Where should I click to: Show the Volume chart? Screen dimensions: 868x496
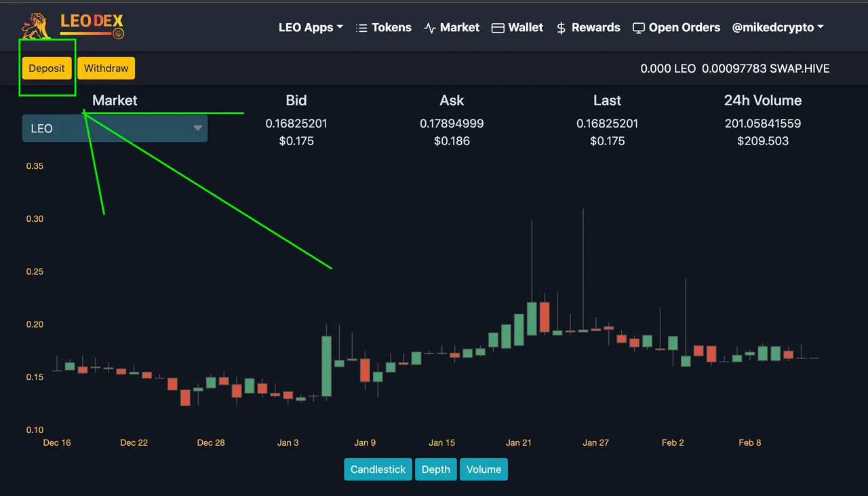[484, 469]
